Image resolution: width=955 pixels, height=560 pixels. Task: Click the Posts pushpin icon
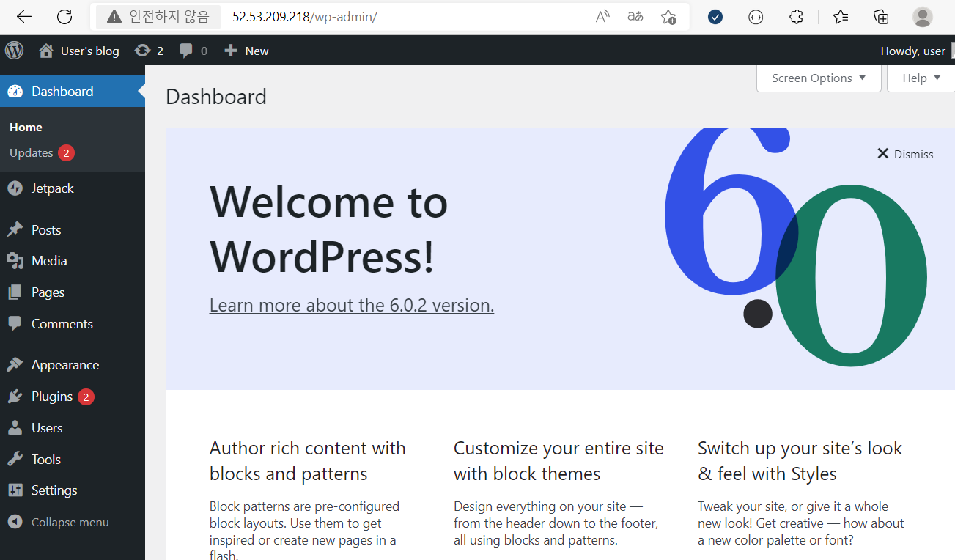click(15, 229)
